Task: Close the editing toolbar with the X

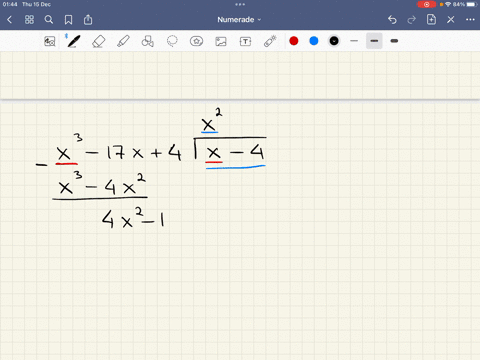Action: pyautogui.click(x=451, y=20)
